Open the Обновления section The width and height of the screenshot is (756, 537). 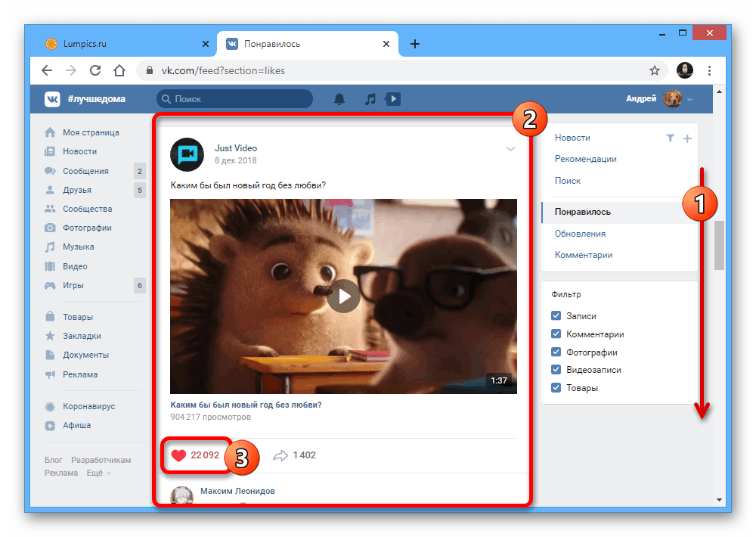coord(580,234)
